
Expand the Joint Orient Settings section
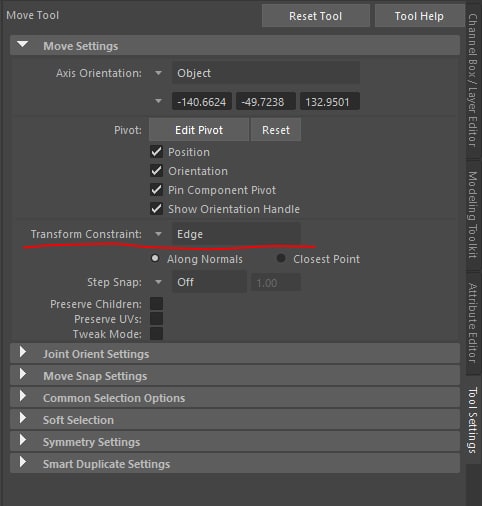(x=23, y=352)
